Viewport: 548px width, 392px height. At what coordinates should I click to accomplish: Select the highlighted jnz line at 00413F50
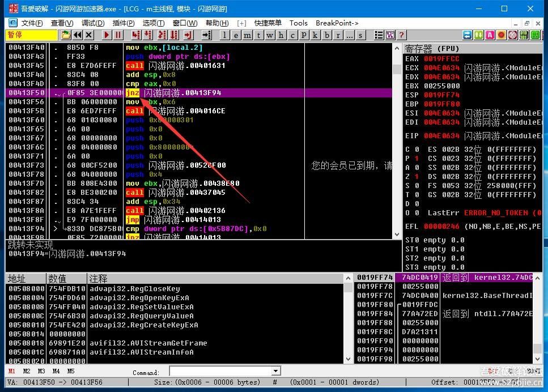pos(199,92)
